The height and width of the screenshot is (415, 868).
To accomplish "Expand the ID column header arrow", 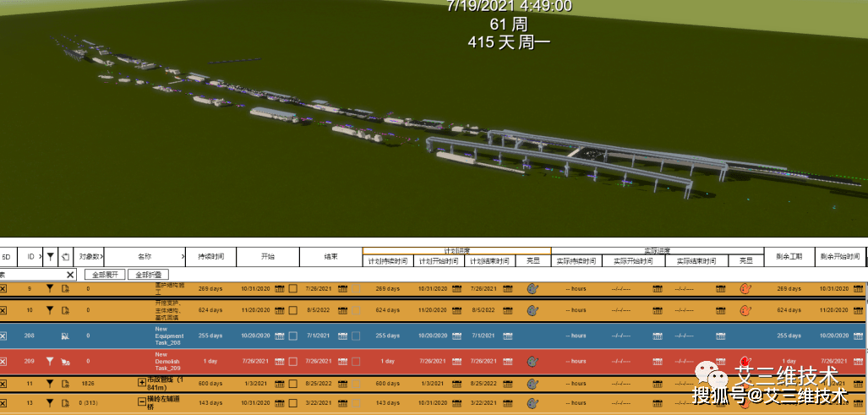I will point(41,257).
